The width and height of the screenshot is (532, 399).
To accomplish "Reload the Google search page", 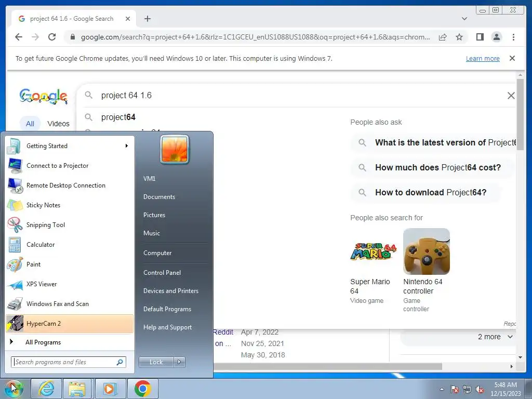I will 52,37.
